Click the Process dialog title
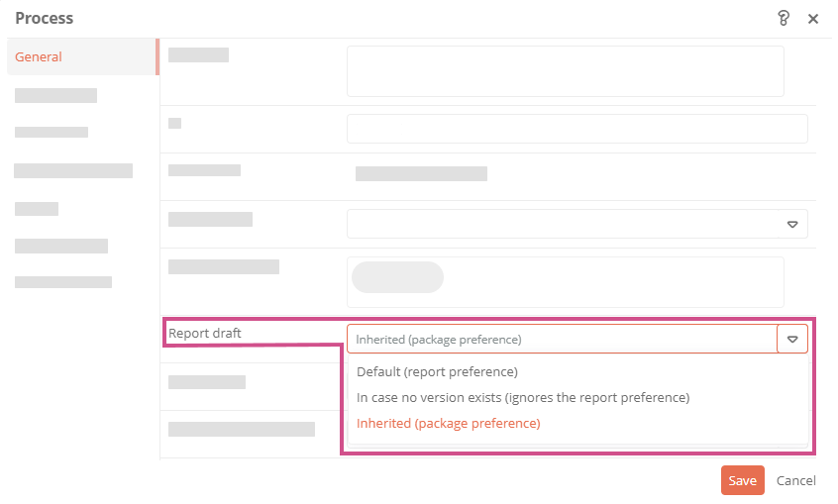The height and width of the screenshot is (504, 838). pos(44,19)
